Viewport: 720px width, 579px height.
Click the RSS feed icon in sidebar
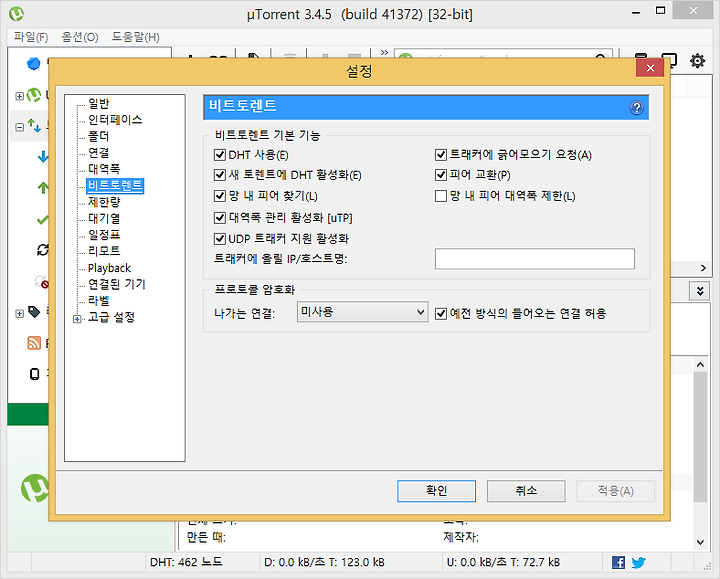[34, 343]
